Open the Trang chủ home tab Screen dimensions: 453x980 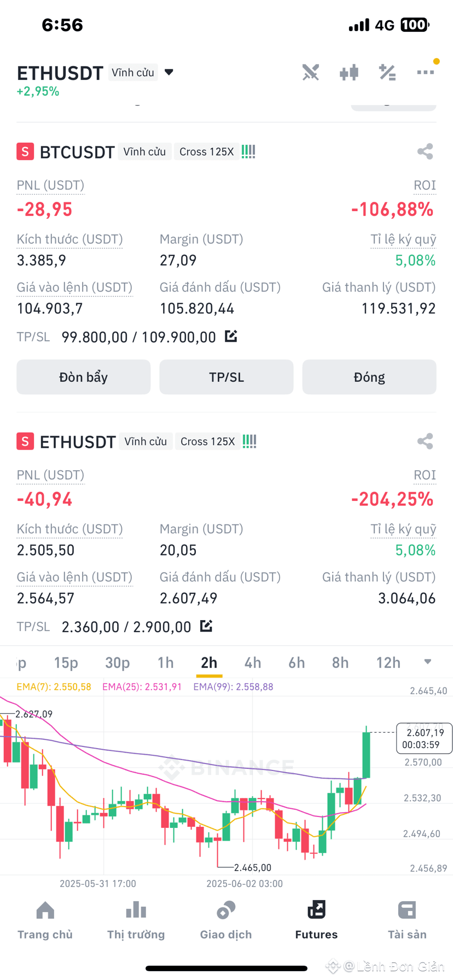pyautogui.click(x=45, y=921)
